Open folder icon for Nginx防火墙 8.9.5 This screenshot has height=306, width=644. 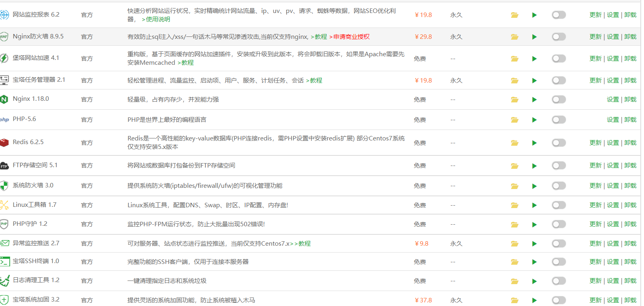coord(515,37)
